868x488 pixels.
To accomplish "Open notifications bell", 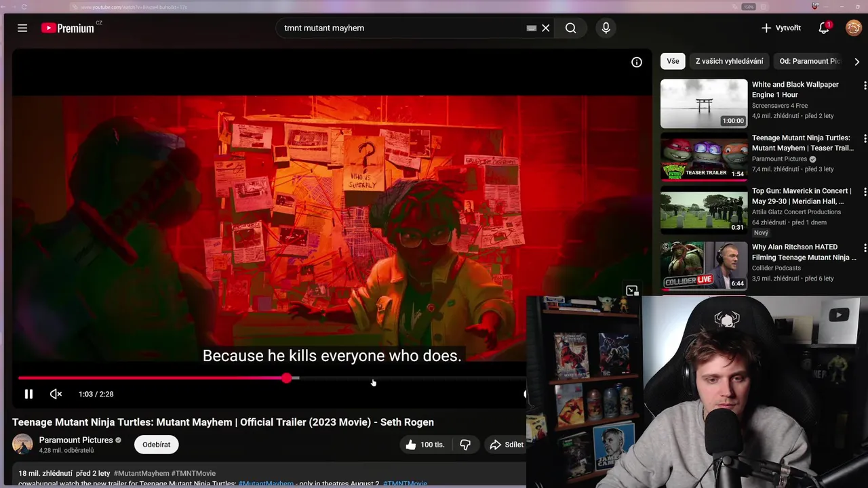I will (824, 28).
